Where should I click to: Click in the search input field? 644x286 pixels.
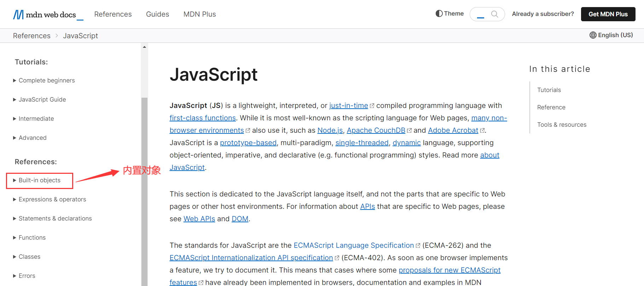tap(482, 14)
